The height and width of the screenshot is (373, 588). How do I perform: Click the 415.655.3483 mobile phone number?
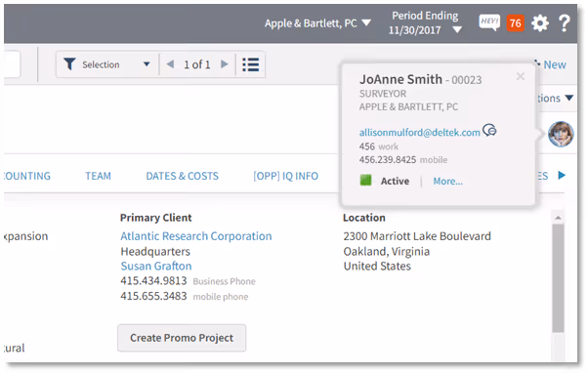(153, 296)
